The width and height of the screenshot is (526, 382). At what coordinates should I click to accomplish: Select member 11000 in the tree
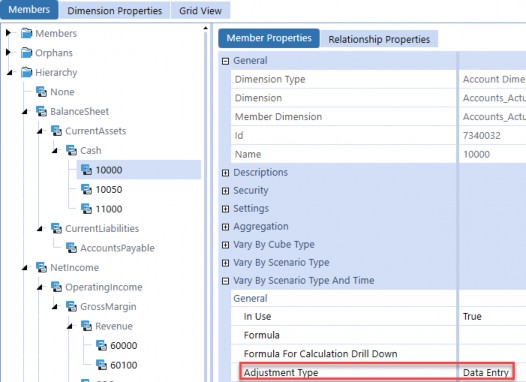click(109, 209)
